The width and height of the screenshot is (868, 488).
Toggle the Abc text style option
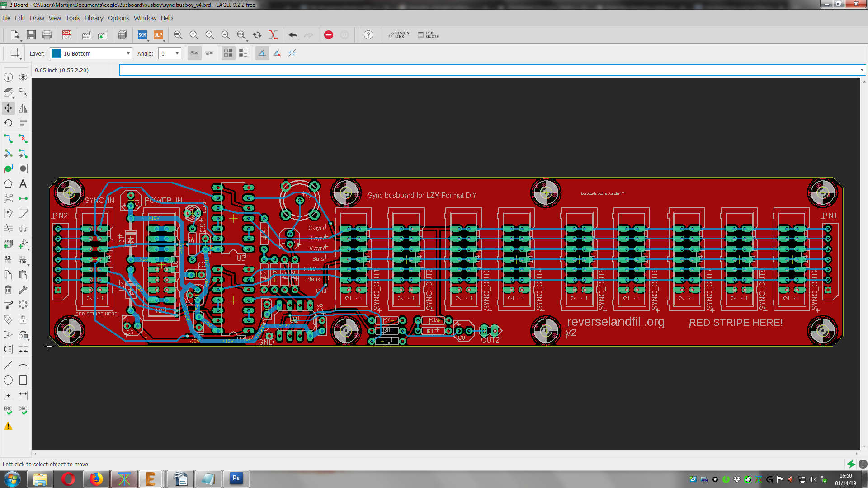(x=194, y=53)
